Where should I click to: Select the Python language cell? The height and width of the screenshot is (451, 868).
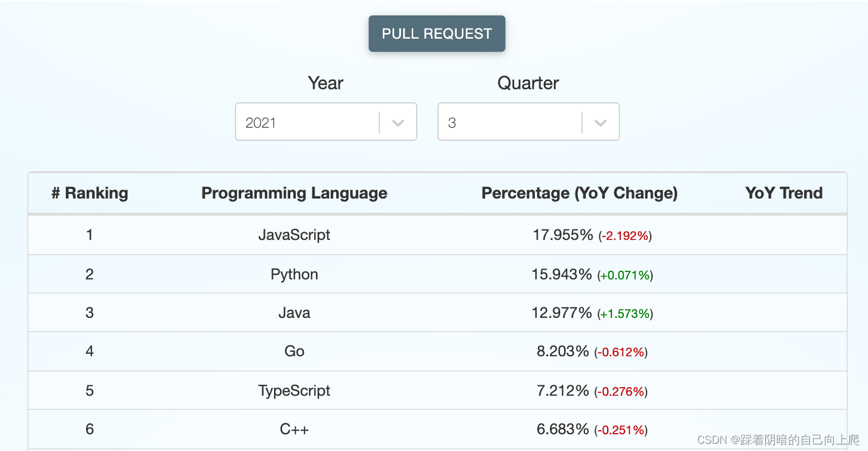click(x=294, y=274)
